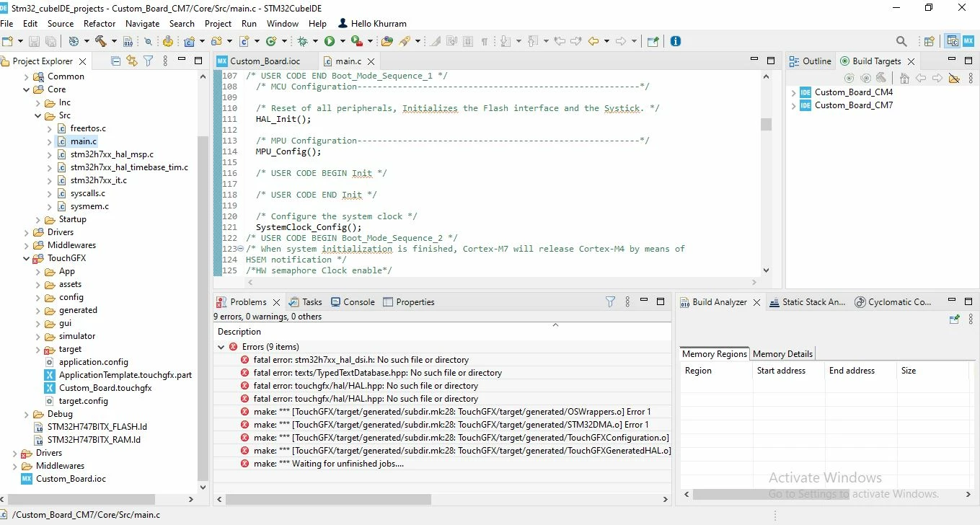The image size is (980, 525).
Task: Collapse the Core folder in Project Explorer
Action: (27, 89)
